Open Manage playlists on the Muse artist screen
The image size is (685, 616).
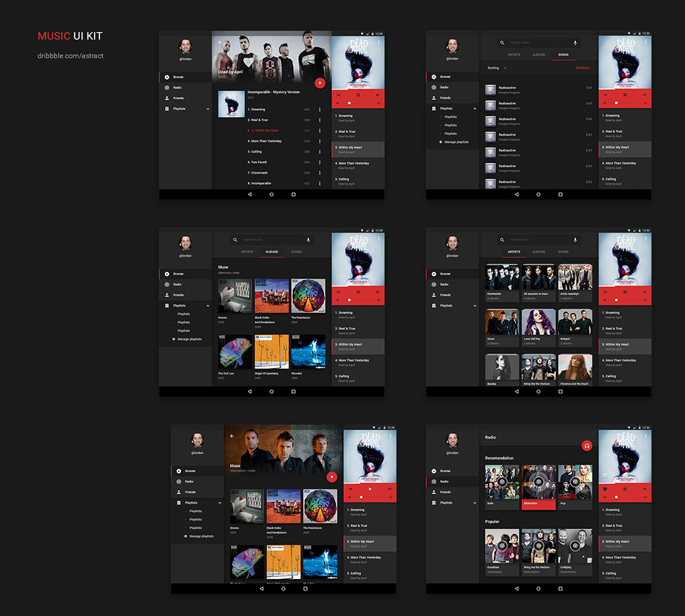coord(199,536)
